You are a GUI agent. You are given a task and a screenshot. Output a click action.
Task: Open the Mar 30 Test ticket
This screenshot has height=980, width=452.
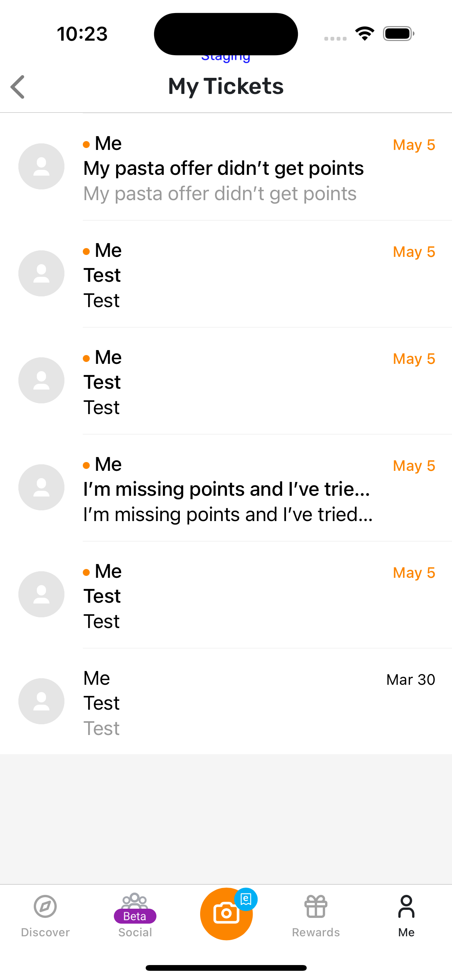(230, 703)
